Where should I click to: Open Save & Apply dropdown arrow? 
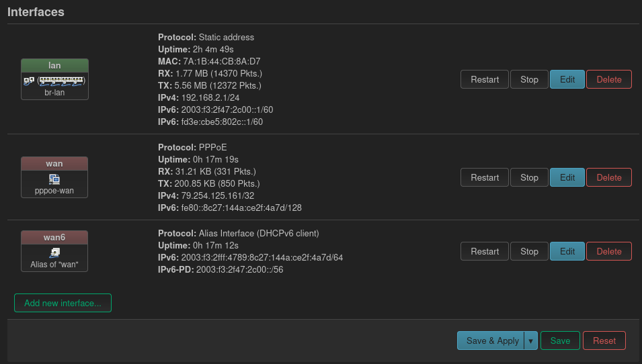(531, 340)
